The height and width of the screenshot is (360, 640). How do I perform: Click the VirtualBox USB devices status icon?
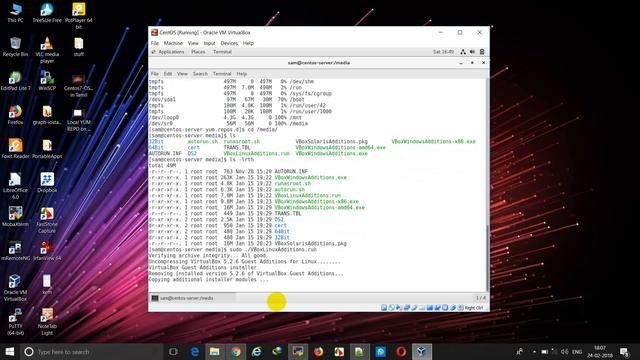point(414,308)
